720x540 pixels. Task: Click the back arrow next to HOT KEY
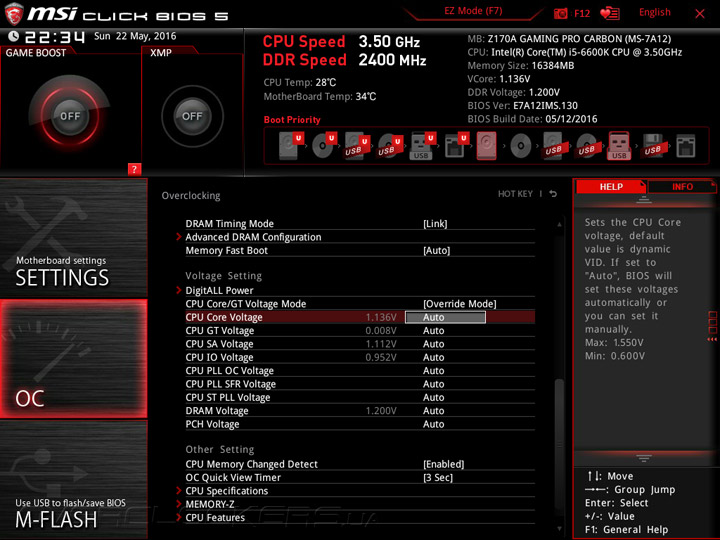coord(553,194)
